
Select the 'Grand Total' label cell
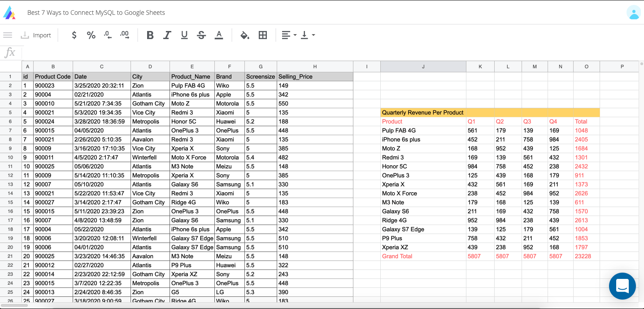pyautogui.click(x=423, y=256)
